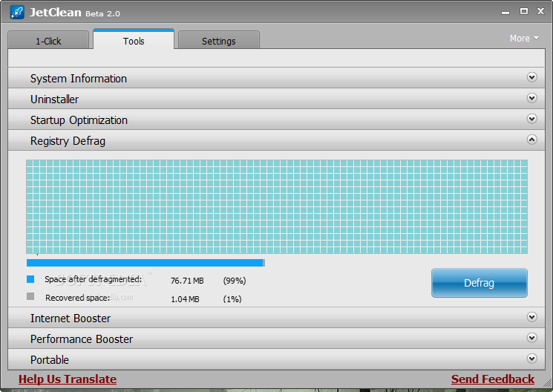Expand the Performance Booster section
Viewport: 553px width, 392px height.
276,339
